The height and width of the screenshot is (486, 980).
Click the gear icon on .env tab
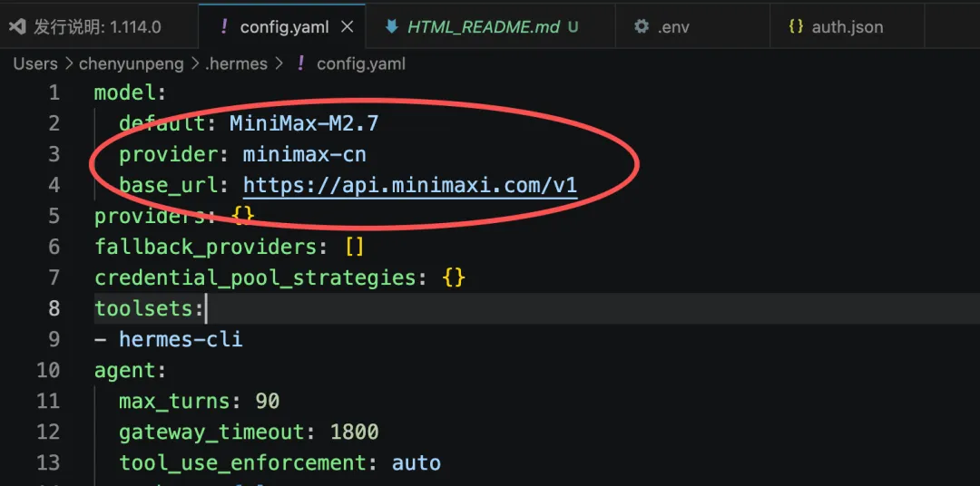642,27
